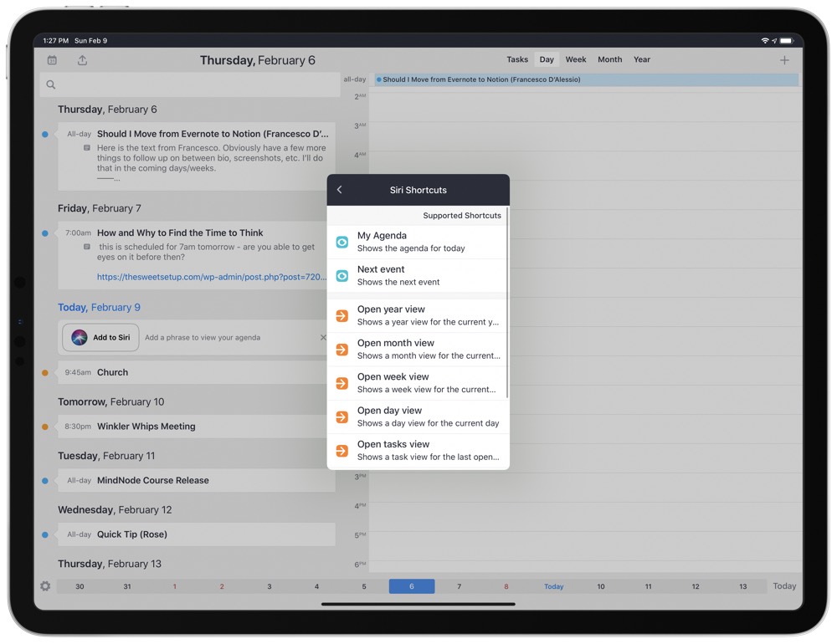
Task: Switch to the Tasks view tab
Action: click(x=517, y=59)
